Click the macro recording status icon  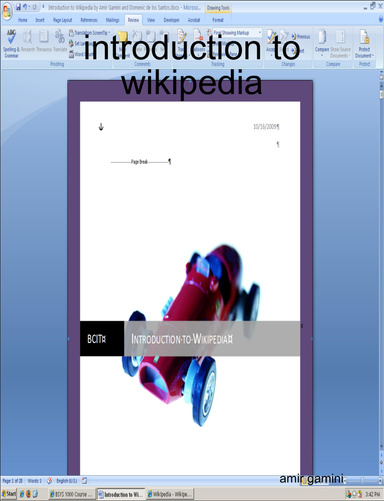[85, 481]
